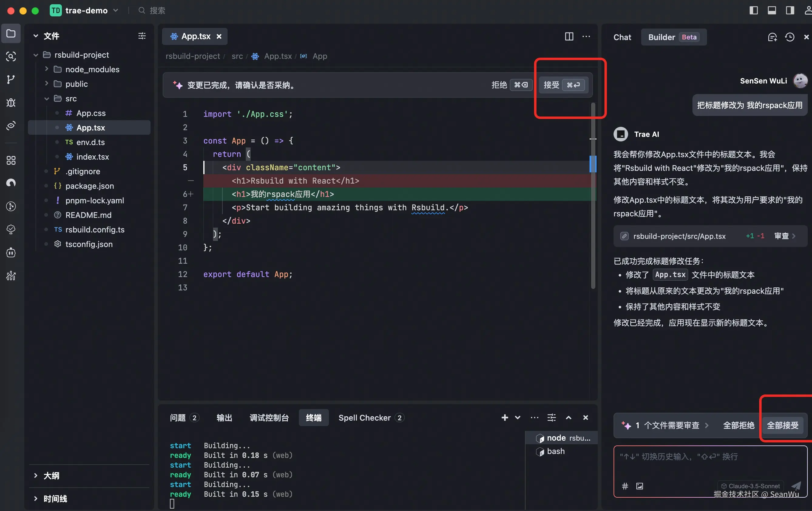Open chat history clock icon
812x511 pixels.
point(790,37)
